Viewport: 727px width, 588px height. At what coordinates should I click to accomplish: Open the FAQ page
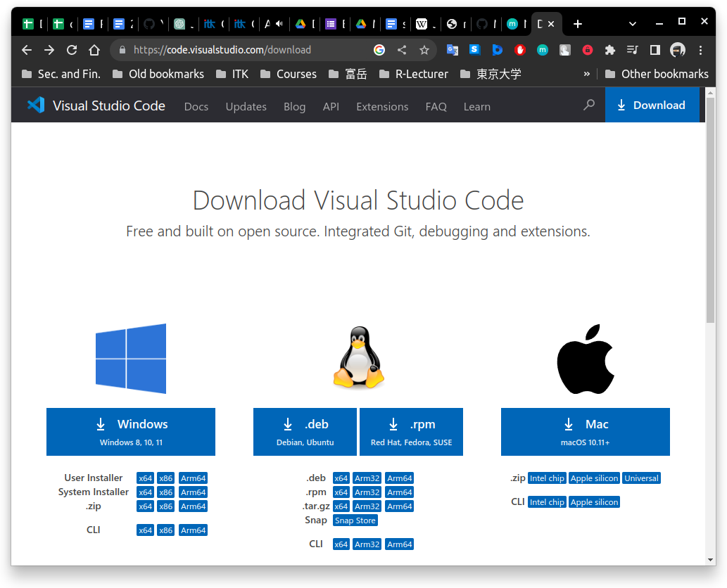(436, 107)
